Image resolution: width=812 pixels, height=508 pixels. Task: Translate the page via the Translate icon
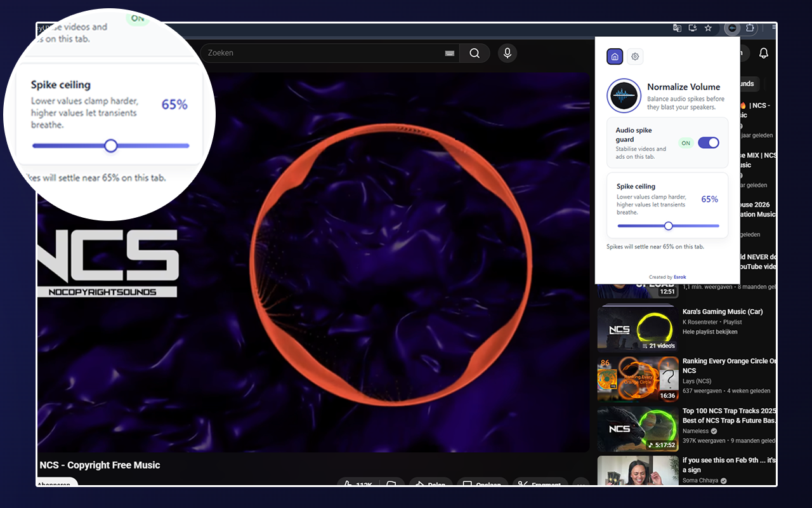pos(676,28)
